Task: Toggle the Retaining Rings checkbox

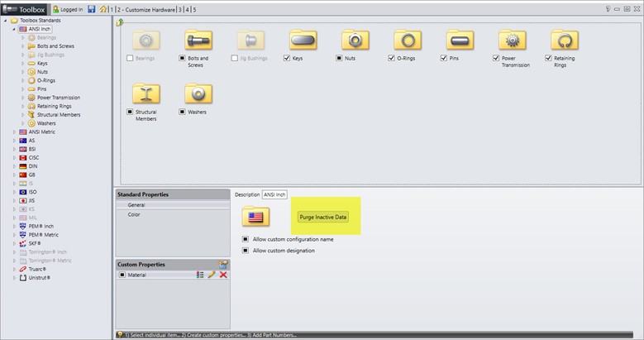Action: click(548, 59)
